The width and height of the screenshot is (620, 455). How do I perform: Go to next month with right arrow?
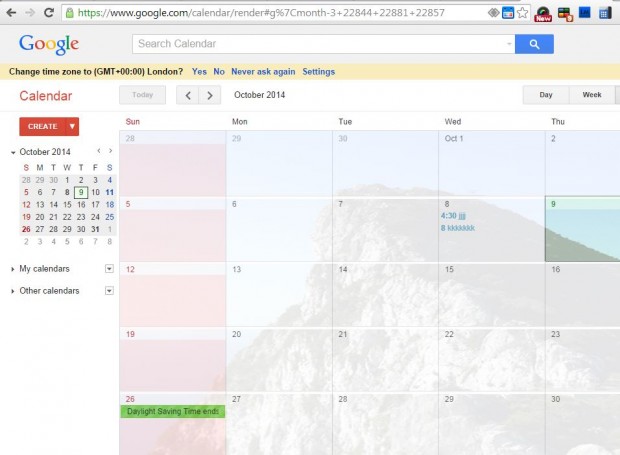(210, 95)
